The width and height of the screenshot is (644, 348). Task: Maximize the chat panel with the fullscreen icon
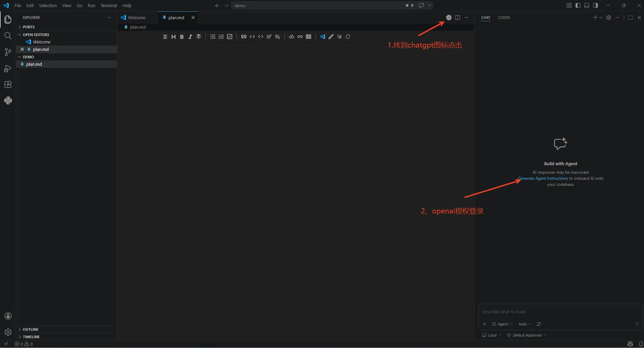[631, 18]
